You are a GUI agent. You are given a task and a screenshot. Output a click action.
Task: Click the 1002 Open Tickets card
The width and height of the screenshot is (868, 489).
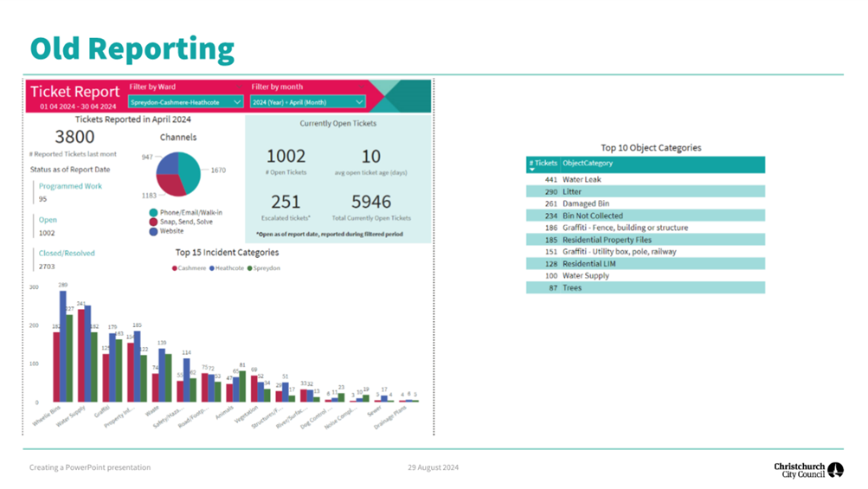click(286, 162)
